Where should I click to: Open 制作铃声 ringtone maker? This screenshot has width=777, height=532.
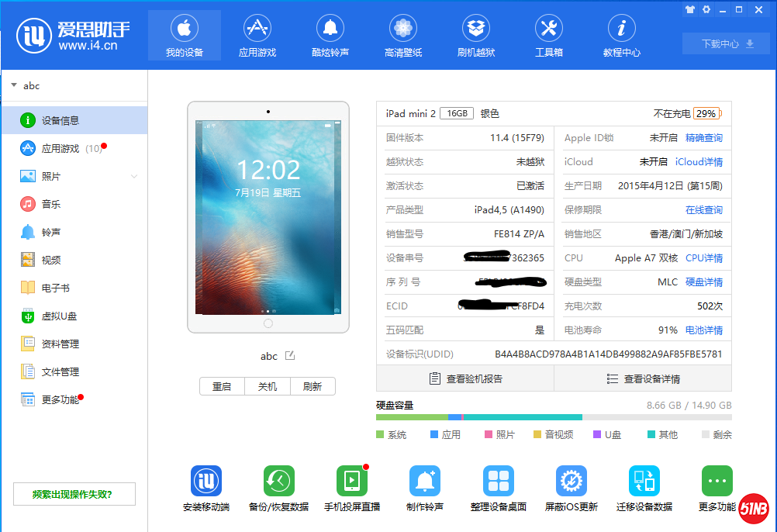[424, 481]
